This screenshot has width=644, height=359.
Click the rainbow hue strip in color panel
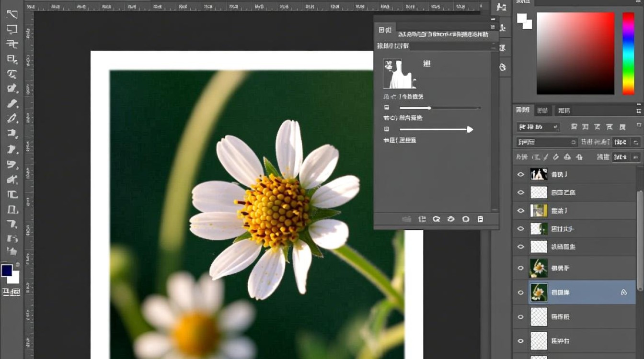(628, 53)
